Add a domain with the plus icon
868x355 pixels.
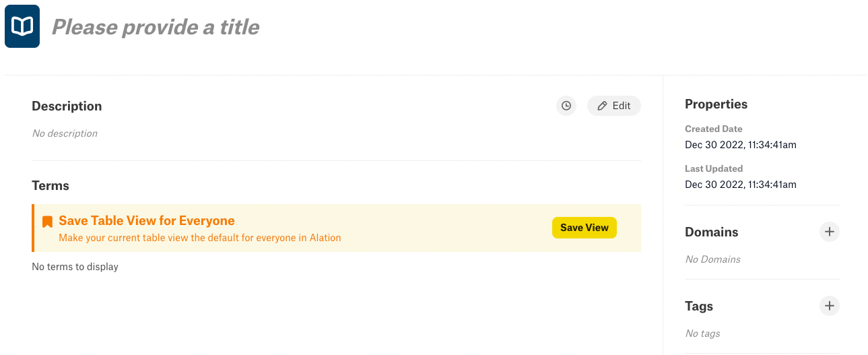click(x=830, y=232)
